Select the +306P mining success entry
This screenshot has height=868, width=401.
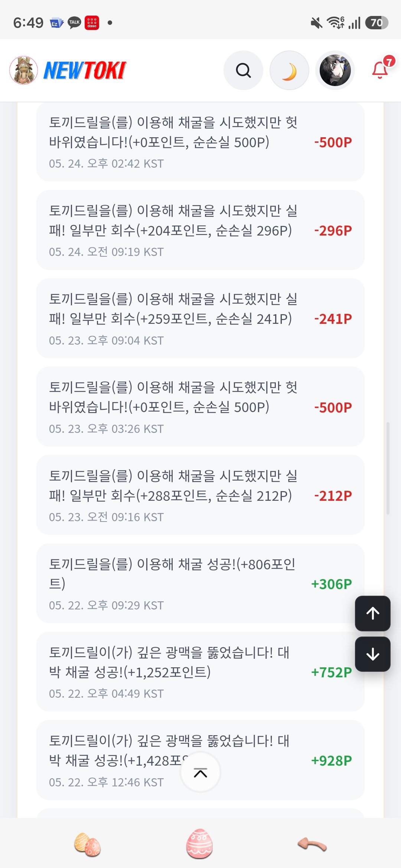[x=200, y=583]
